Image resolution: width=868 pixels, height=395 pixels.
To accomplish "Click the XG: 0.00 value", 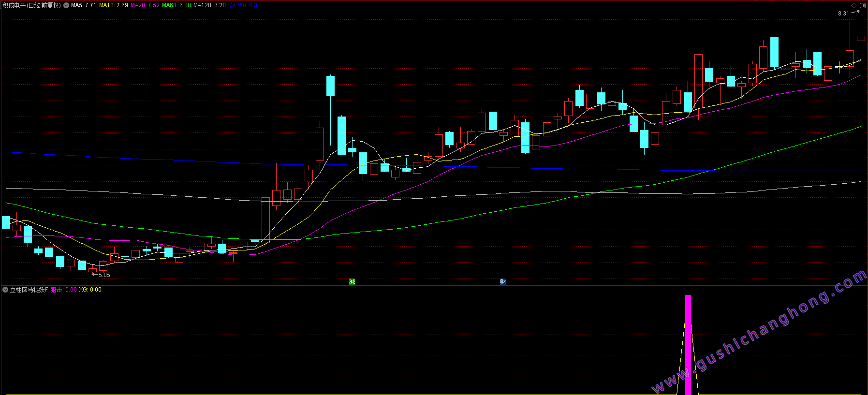I will (x=90, y=290).
